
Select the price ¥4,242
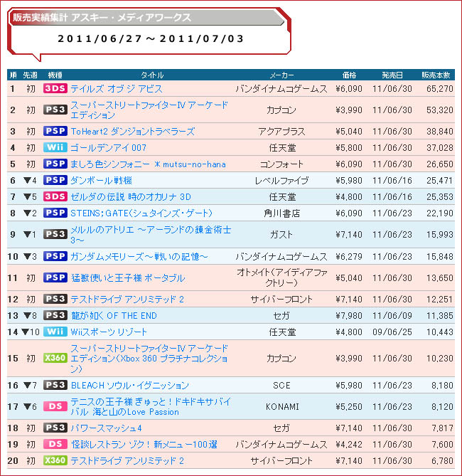349,445
